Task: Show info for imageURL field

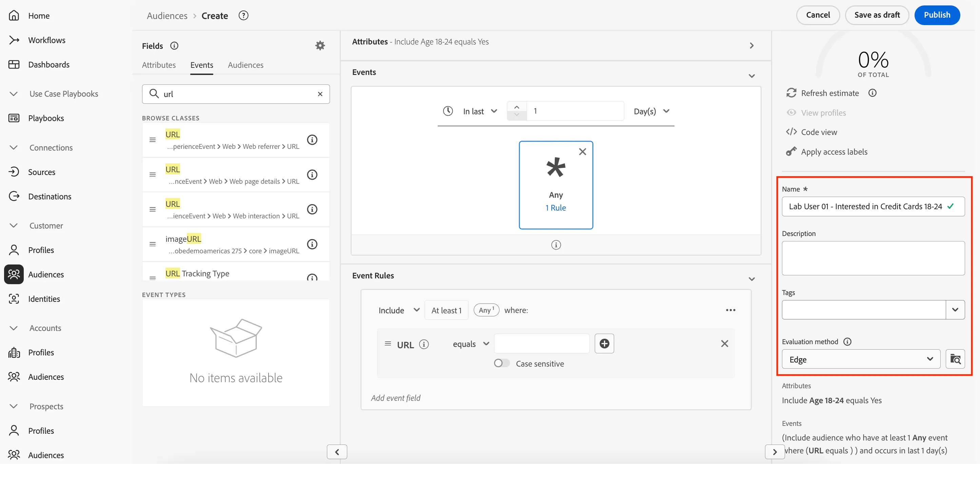Action: click(x=312, y=244)
